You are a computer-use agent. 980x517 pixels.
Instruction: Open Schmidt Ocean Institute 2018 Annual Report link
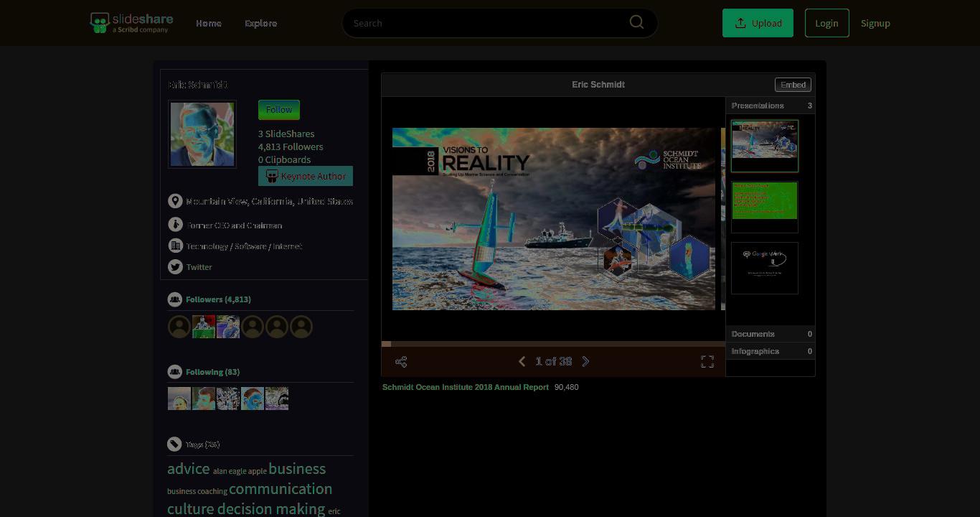click(x=466, y=387)
